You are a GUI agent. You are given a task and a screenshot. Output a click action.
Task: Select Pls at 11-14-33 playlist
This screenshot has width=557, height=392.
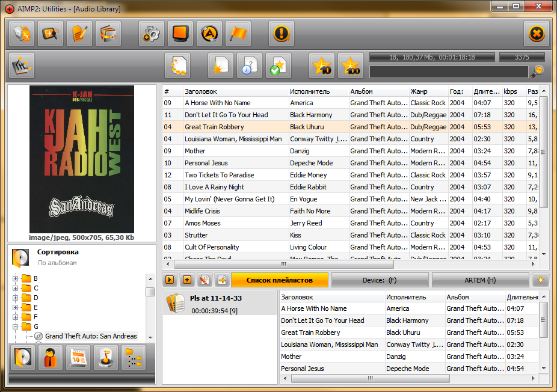coord(220,303)
